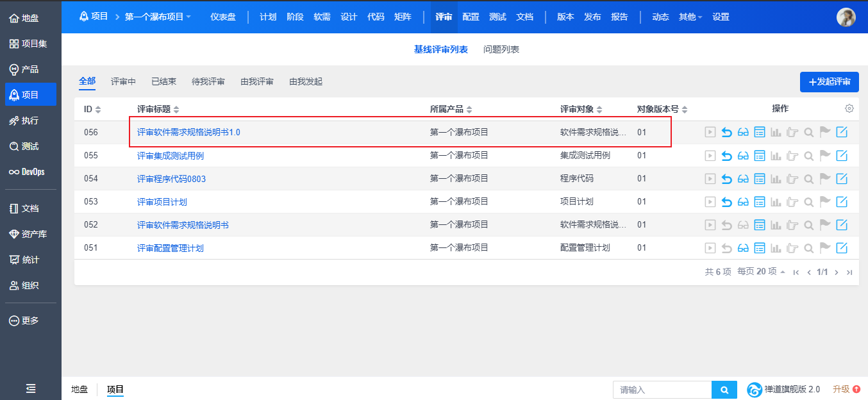The height and width of the screenshot is (400, 868).
Task: Open DevOps in the left sidebar
Action: click(x=31, y=172)
